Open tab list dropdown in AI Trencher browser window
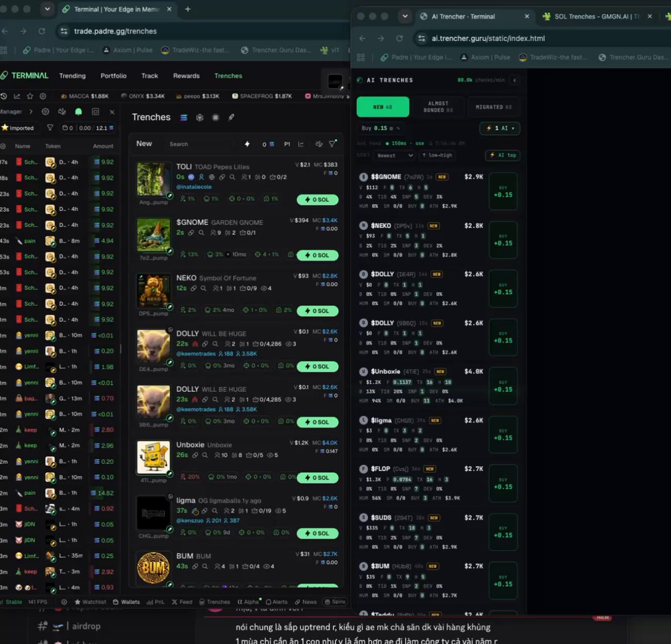 pyautogui.click(x=405, y=16)
